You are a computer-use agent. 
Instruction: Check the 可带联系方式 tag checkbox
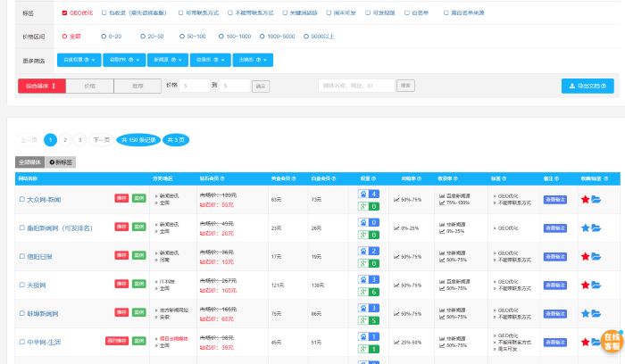pos(180,12)
